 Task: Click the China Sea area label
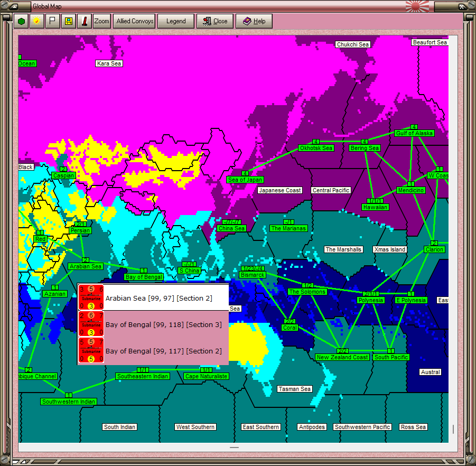pyautogui.click(x=231, y=228)
